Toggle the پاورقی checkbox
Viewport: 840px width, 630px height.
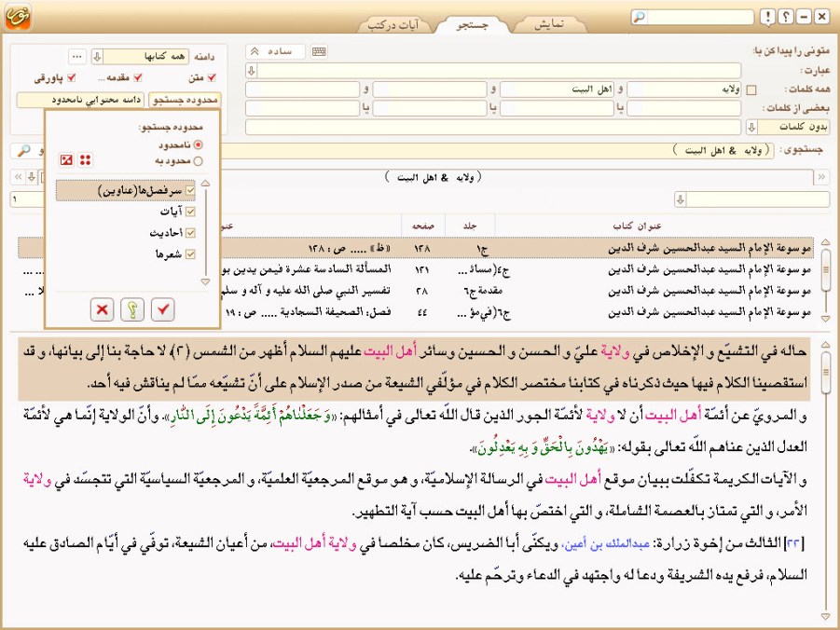tap(71, 77)
